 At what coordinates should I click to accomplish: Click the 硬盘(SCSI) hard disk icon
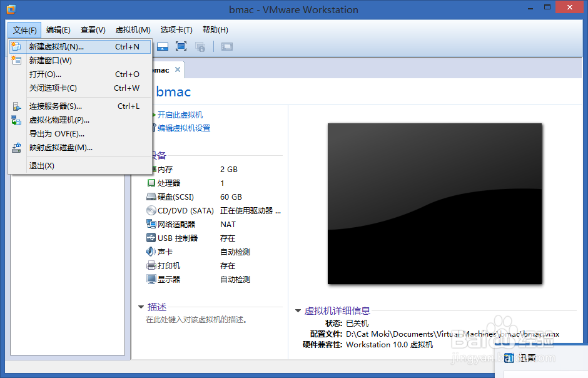coord(151,197)
